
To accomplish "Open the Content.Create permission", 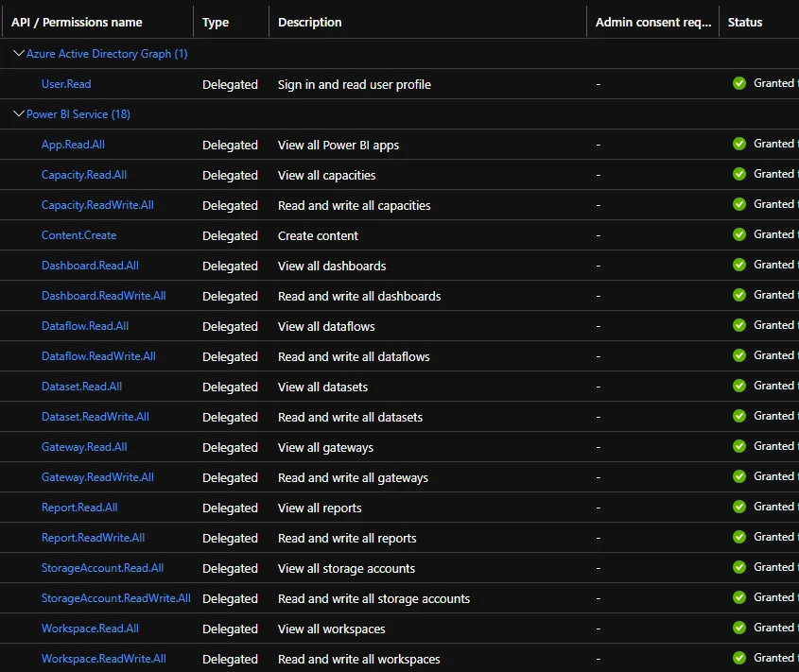I will coord(79,235).
